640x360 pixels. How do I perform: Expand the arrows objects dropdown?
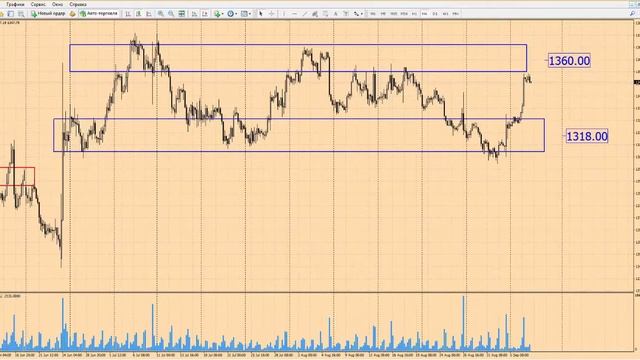(x=362, y=14)
